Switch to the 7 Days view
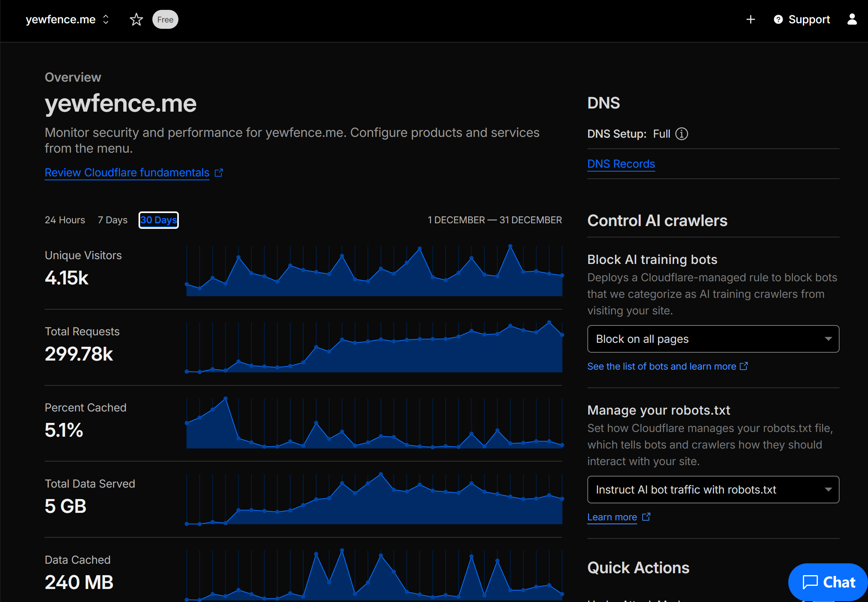The height and width of the screenshot is (602, 868). coord(112,220)
